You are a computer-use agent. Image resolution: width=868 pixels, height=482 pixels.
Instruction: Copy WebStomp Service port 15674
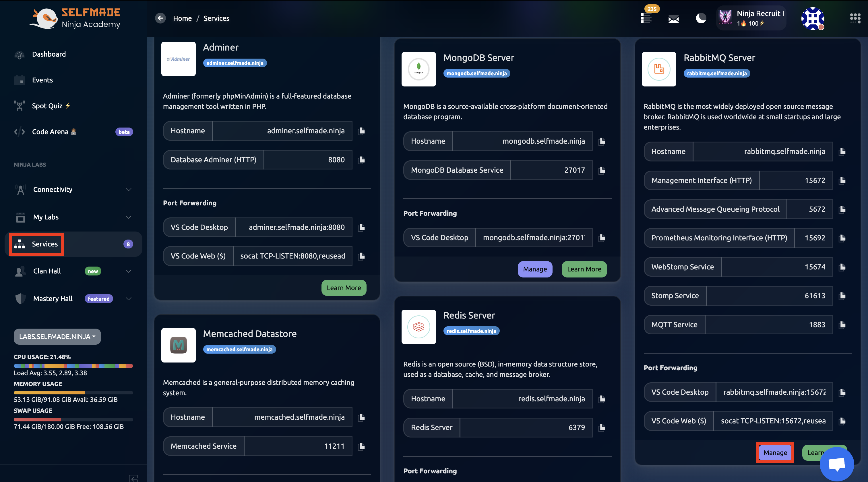pyautogui.click(x=842, y=267)
